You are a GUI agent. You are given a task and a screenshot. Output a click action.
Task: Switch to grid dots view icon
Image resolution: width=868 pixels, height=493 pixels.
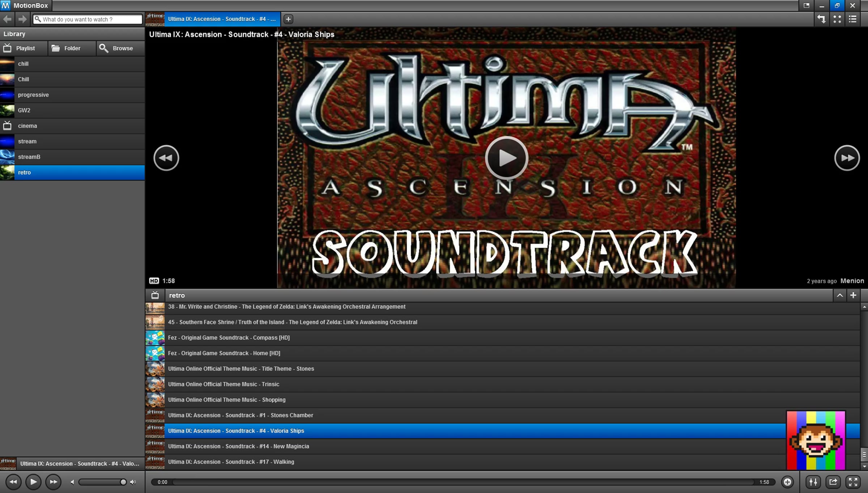837,19
